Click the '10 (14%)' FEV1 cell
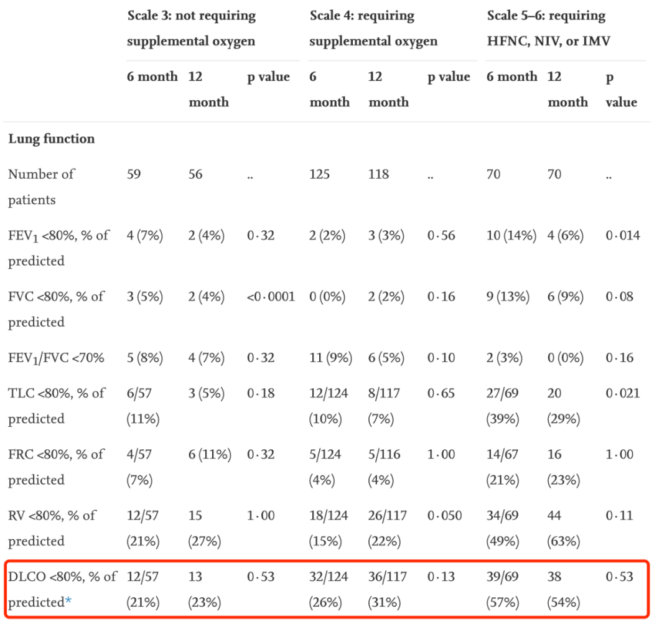The image size is (672, 624). point(511,236)
